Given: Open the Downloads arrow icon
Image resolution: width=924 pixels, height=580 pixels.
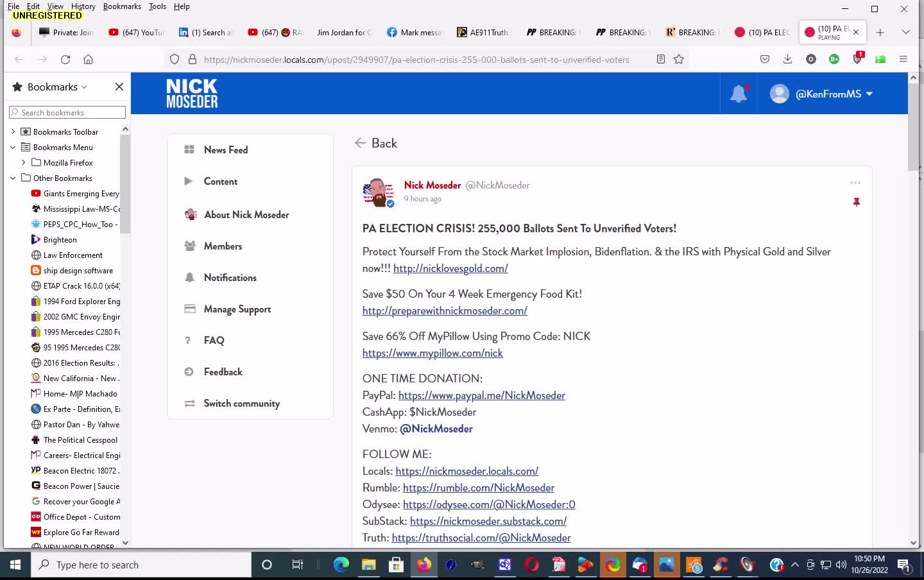Looking at the screenshot, I should coord(787,59).
